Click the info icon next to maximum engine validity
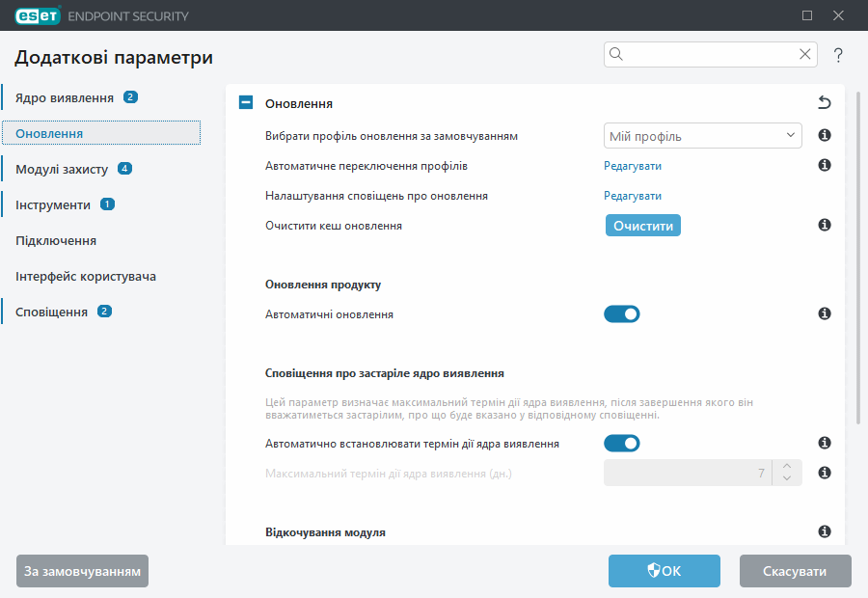Image resolution: width=868 pixels, height=598 pixels. pyautogui.click(x=824, y=472)
